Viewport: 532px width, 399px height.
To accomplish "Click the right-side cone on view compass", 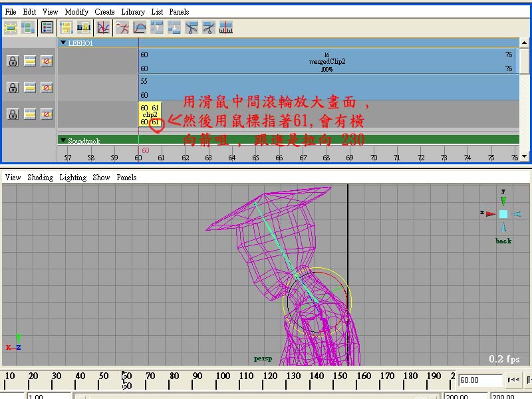I will [x=516, y=213].
